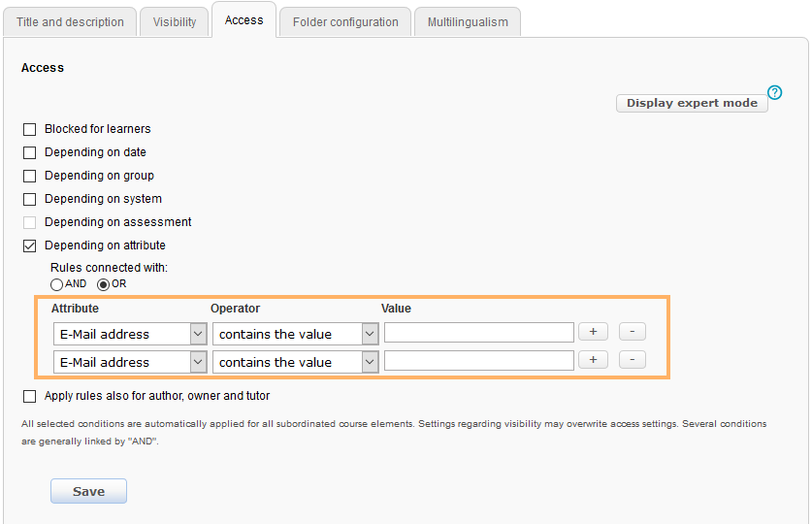Screen dimensions: 812x524
Task: Uncheck Depending on attribute checkbox
Action: coord(29,246)
